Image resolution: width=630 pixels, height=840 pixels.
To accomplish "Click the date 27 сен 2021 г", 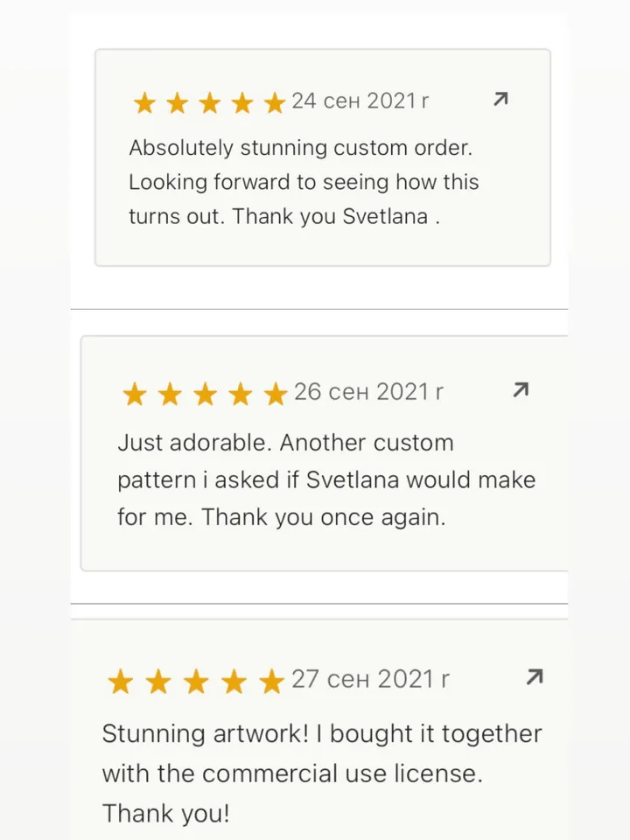I will tap(370, 679).
